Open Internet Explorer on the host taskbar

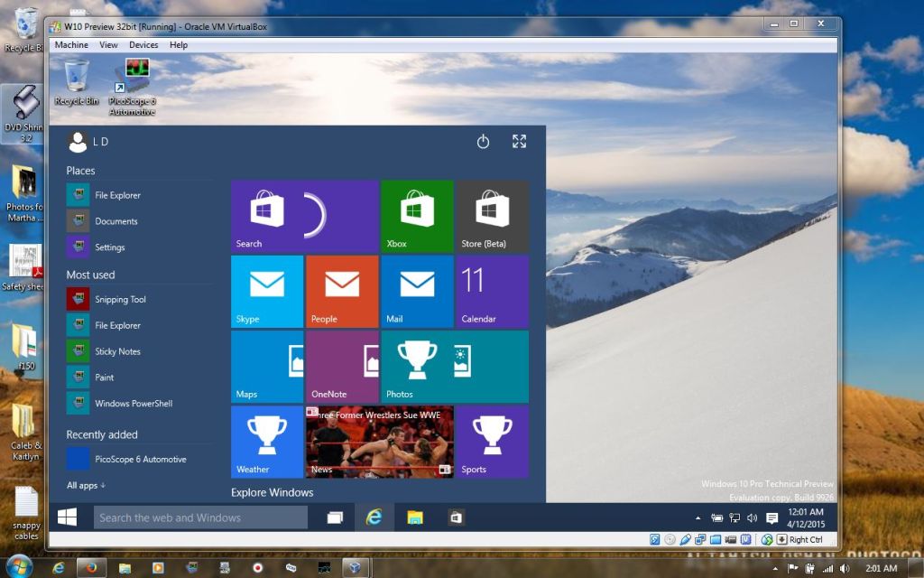[x=59, y=567]
